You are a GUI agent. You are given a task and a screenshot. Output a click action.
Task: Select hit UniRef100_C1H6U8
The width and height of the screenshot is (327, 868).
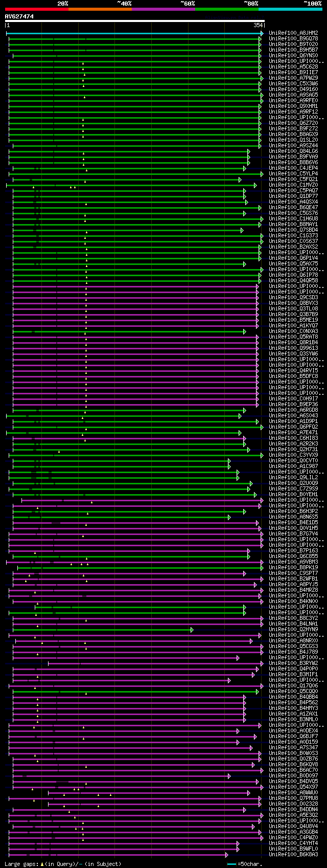pos(293,219)
